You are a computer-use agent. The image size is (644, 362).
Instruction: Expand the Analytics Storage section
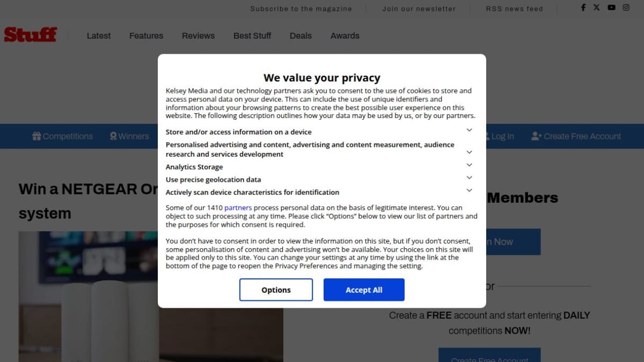coord(469,165)
